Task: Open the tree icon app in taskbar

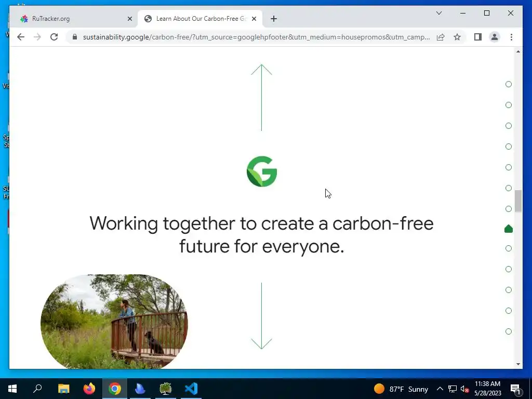Action: point(166,389)
